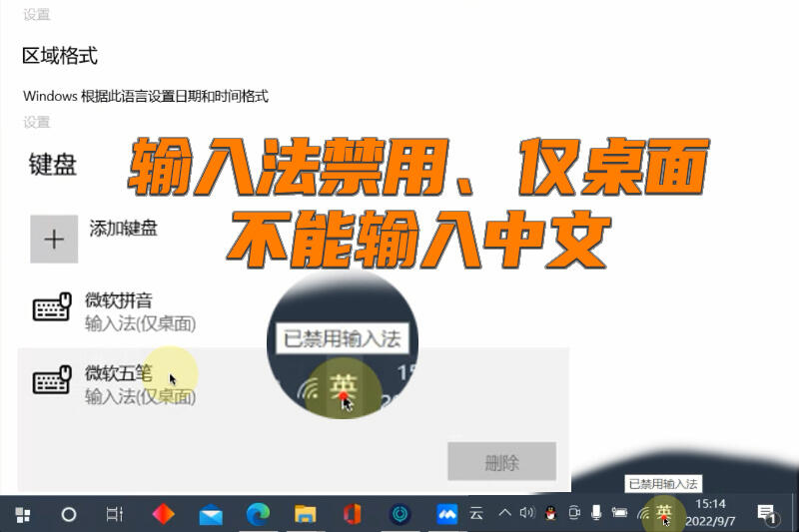Image resolution: width=799 pixels, height=532 pixels.
Task: Open File Explorer from the taskbar
Action: tap(306, 515)
